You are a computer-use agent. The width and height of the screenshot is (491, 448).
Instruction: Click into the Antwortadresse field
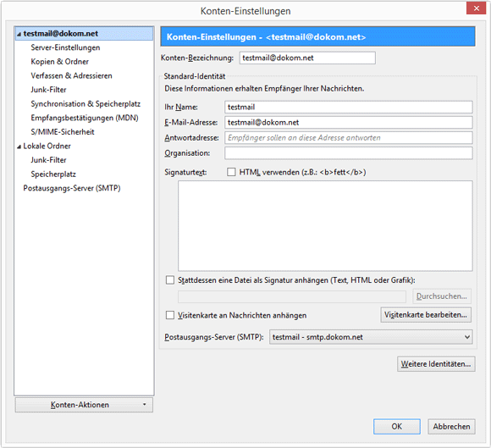click(x=349, y=138)
